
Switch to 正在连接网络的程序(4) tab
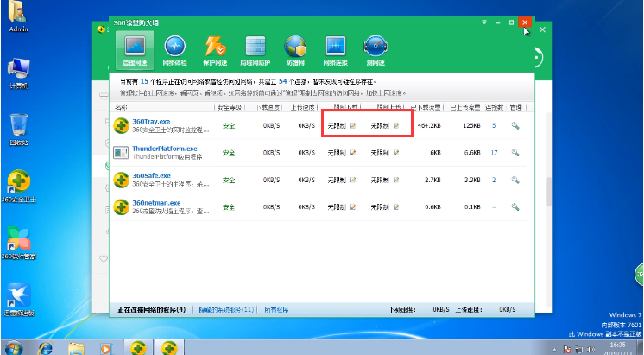[152, 309]
